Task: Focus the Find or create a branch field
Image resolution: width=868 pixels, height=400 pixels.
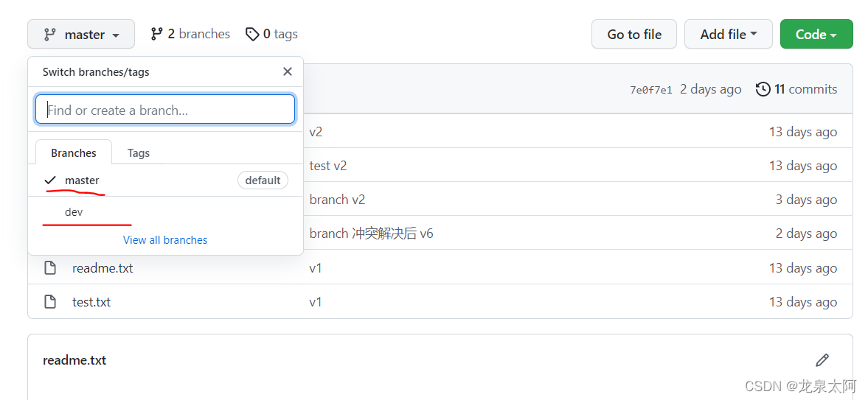Action: click(x=165, y=110)
